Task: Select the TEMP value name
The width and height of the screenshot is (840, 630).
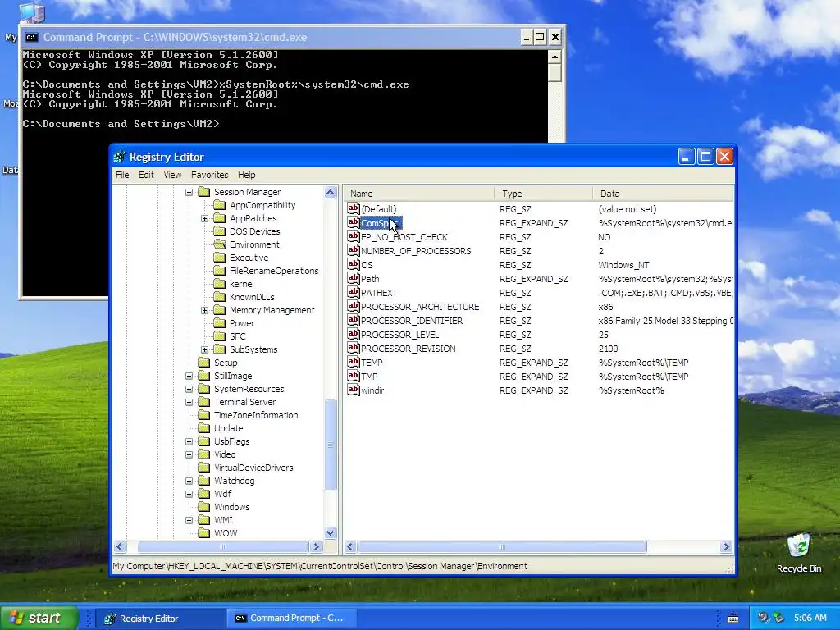Action: pyautogui.click(x=372, y=363)
